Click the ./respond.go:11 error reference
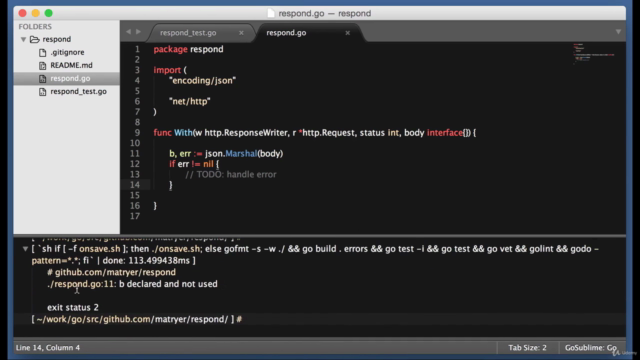This screenshot has width=640, height=360. point(82,284)
